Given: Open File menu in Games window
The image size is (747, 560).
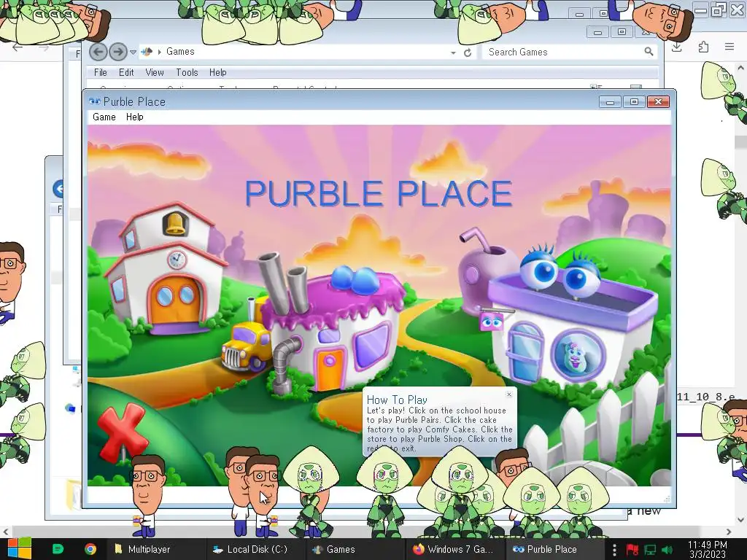Looking at the screenshot, I should (x=101, y=72).
